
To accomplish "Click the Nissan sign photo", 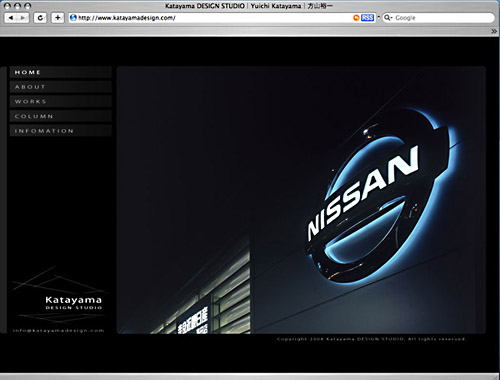I will point(301,200).
